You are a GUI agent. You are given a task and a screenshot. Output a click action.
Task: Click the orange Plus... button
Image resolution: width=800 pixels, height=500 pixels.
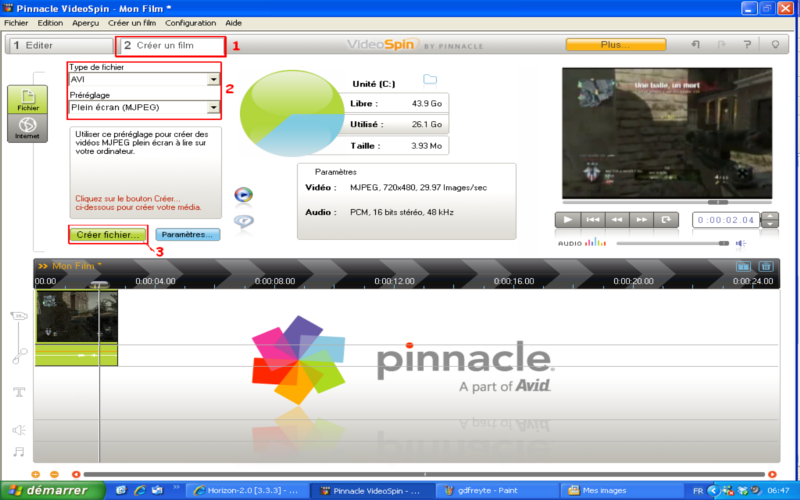(x=615, y=45)
